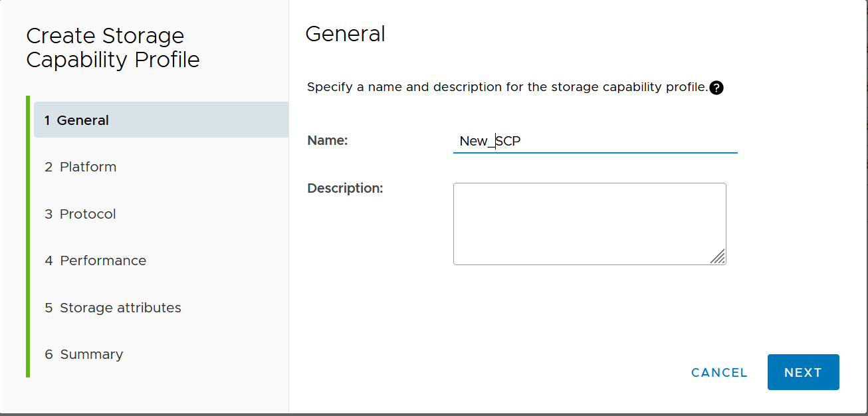Click the name and description instruction text

(x=506, y=88)
